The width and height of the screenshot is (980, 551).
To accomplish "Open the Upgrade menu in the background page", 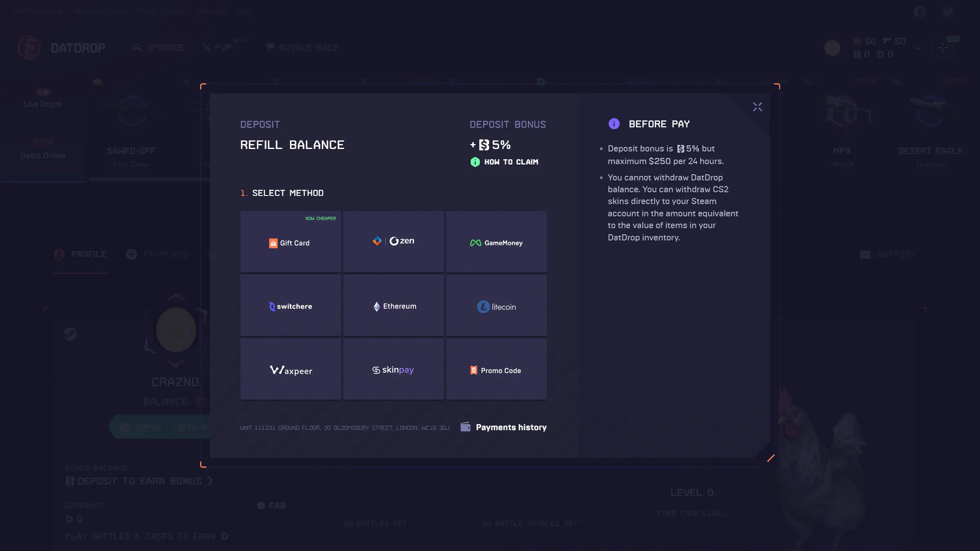I will [x=158, y=48].
